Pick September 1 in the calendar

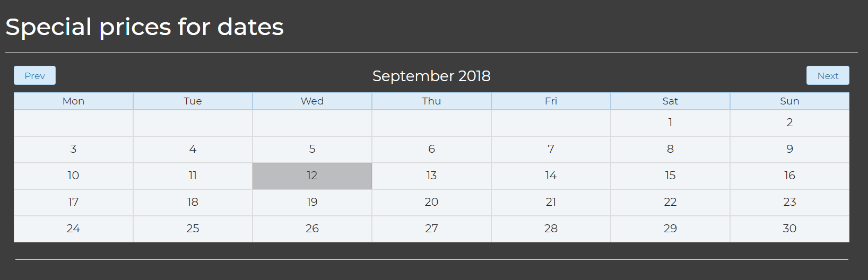click(670, 123)
